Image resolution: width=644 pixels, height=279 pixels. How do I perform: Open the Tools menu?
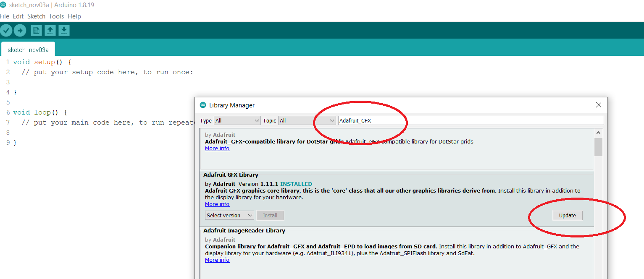pos(56,16)
